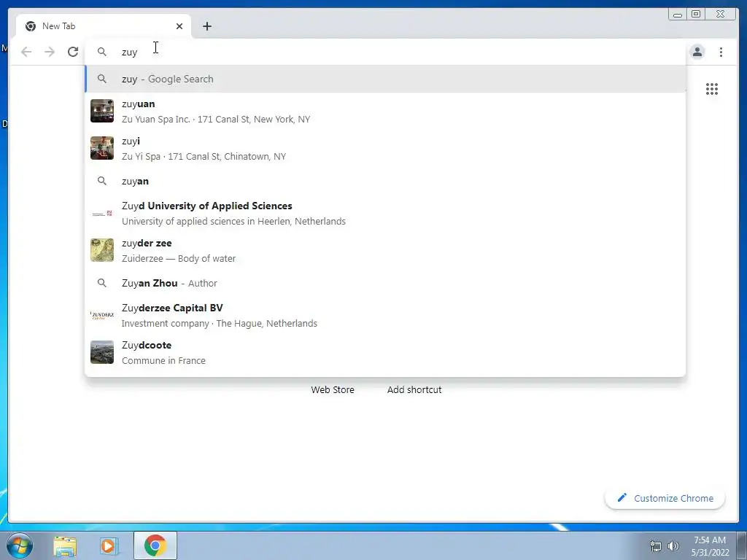747x560 pixels.
Task: Click the Chrome taskbar icon
Action: [155, 545]
